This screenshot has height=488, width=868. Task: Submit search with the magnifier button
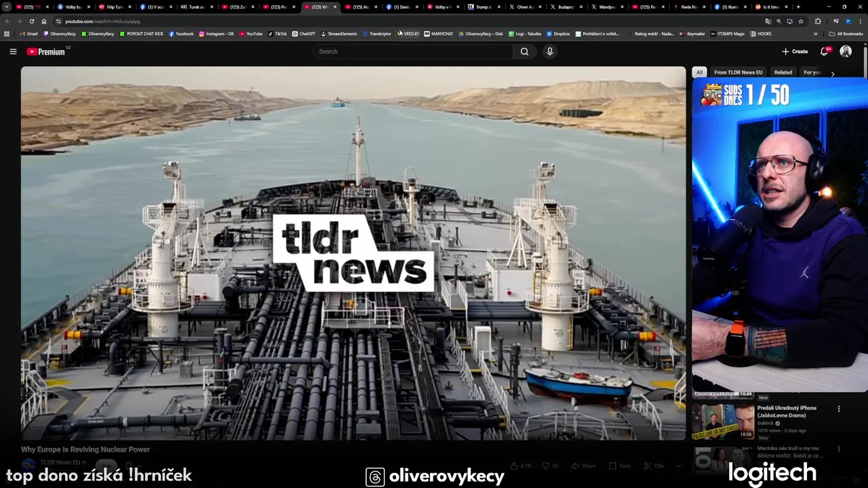pos(524,52)
